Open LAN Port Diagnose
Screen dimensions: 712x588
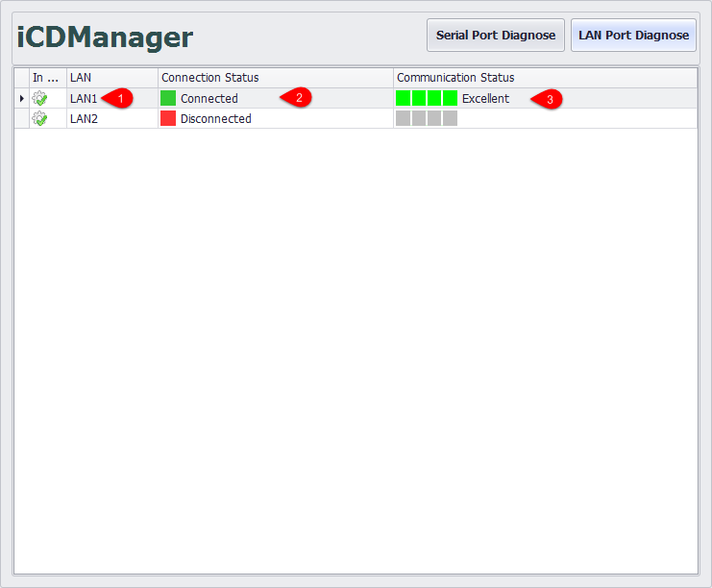coord(633,36)
